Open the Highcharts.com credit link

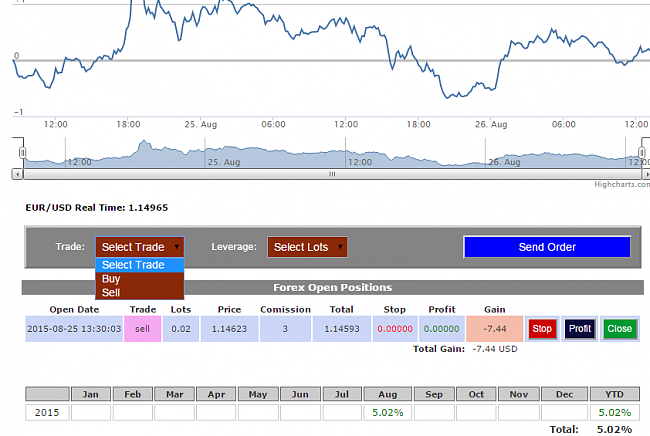click(622, 184)
